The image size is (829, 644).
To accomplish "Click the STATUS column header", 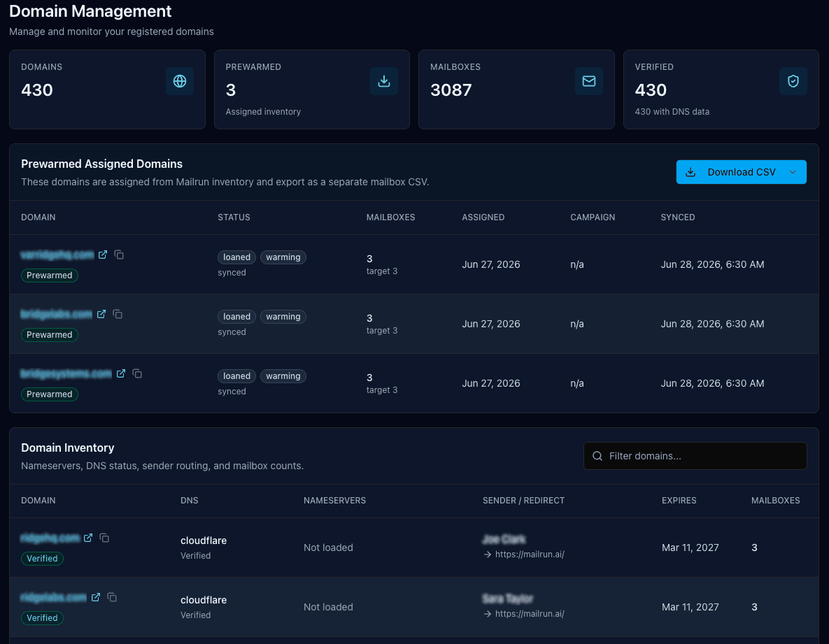I will pyautogui.click(x=234, y=217).
